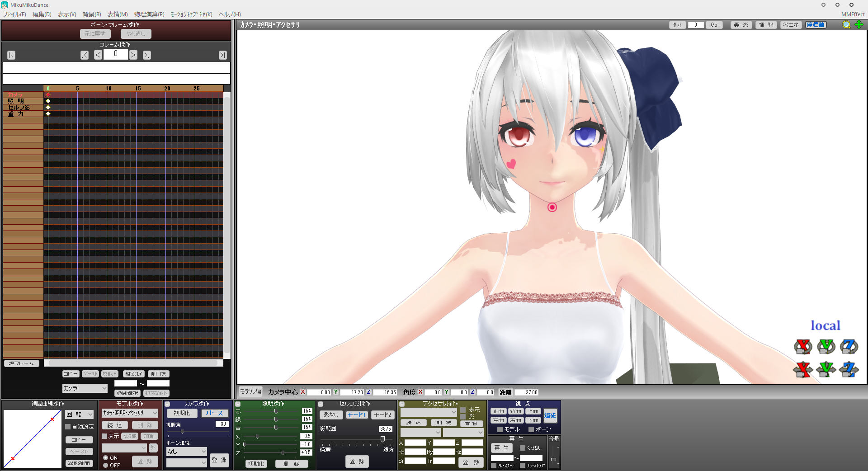The image size is (868, 471).
Task: Toggle 表示 checkbox in accessory panel
Action: 463,410
